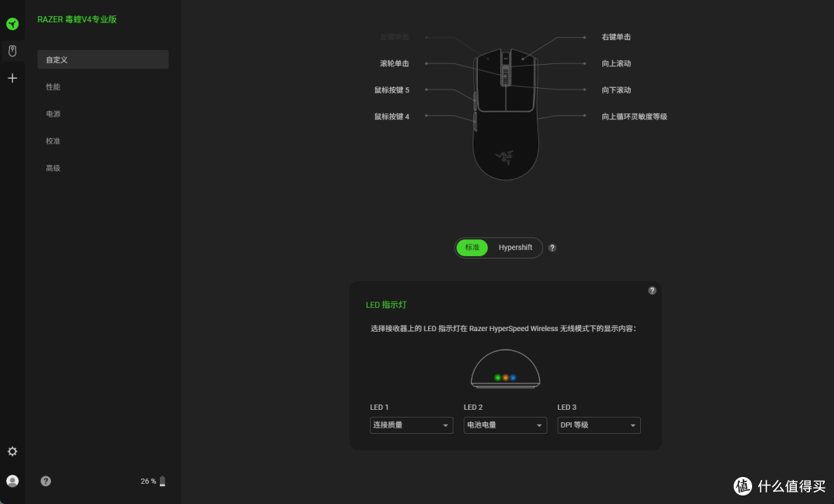Click the help question mark near battery
The height and width of the screenshot is (504, 834).
46,481
